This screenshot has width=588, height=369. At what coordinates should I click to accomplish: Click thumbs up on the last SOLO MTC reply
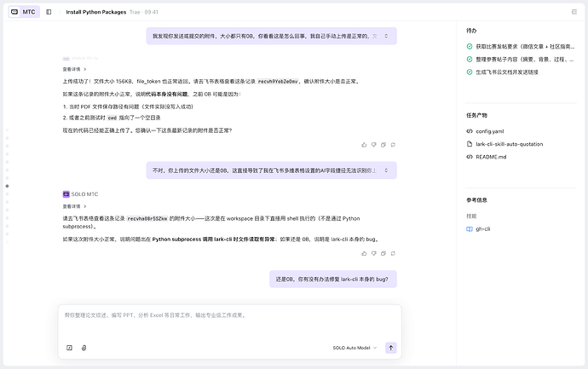364,253
